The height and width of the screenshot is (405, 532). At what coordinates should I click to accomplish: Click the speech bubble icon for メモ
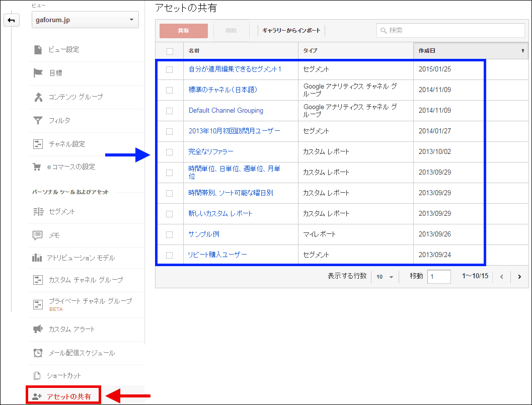[x=38, y=235]
